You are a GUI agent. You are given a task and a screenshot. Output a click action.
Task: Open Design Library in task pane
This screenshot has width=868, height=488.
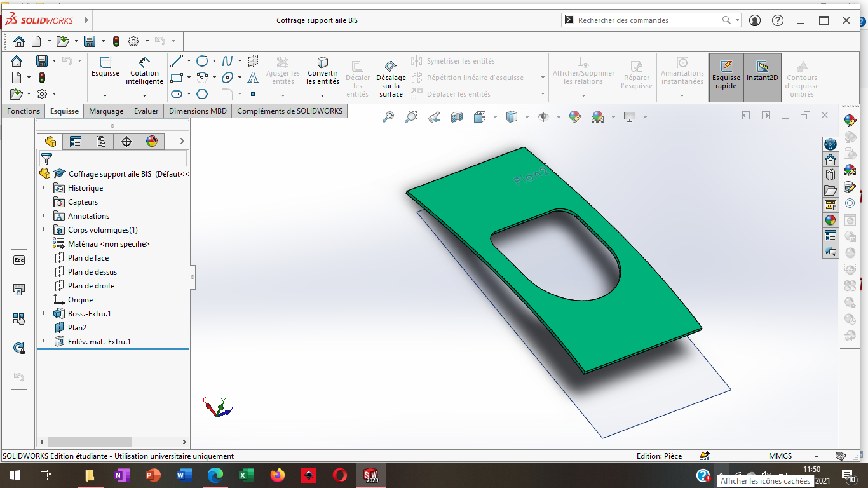[x=831, y=175]
